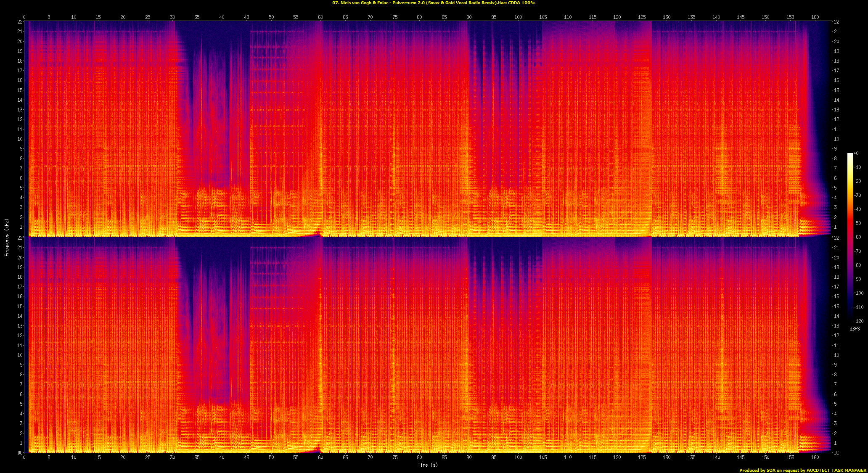The image size is (868, 473).
Task: Click the +0 level on dBFS color scale
Action: click(x=856, y=153)
